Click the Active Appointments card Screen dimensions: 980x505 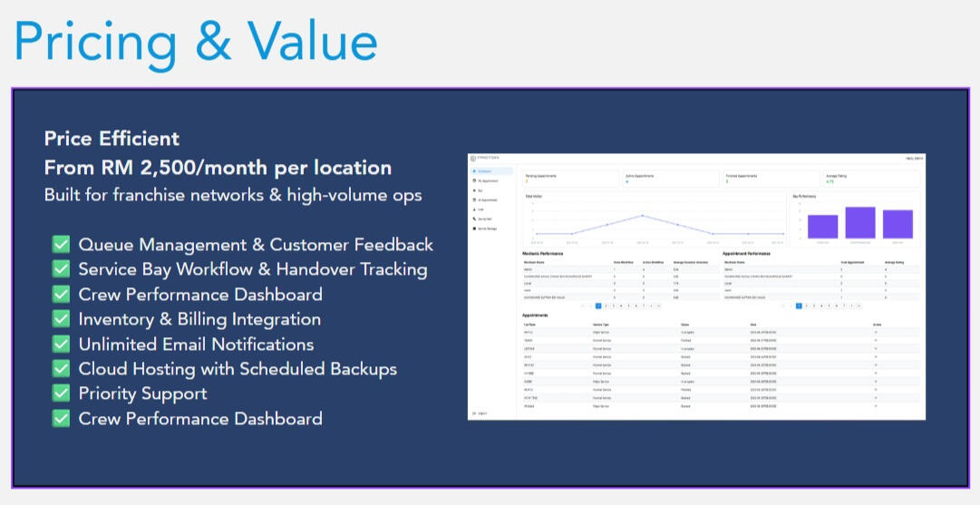pos(671,179)
